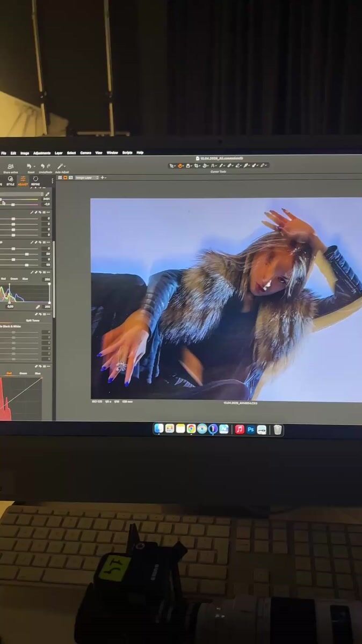Image resolution: width=362 pixels, height=644 pixels.
Task: Click the Reset adjustments icon
Action: (x=29, y=166)
